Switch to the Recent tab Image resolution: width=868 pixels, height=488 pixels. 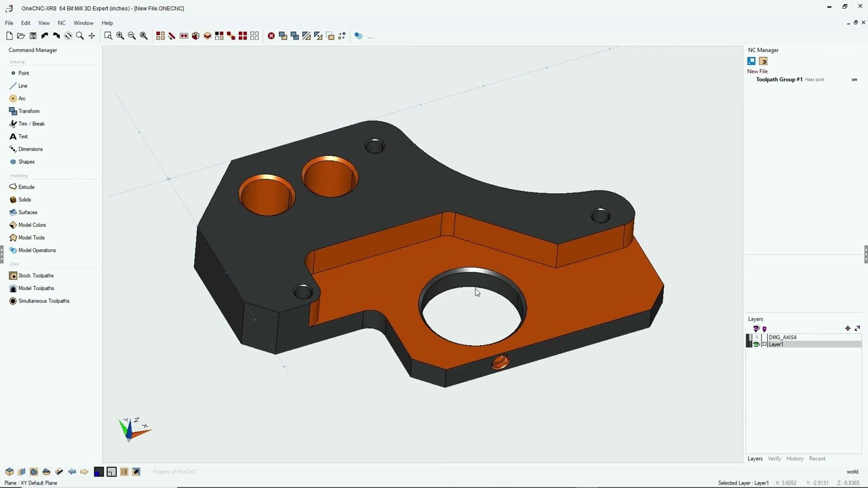point(817,459)
